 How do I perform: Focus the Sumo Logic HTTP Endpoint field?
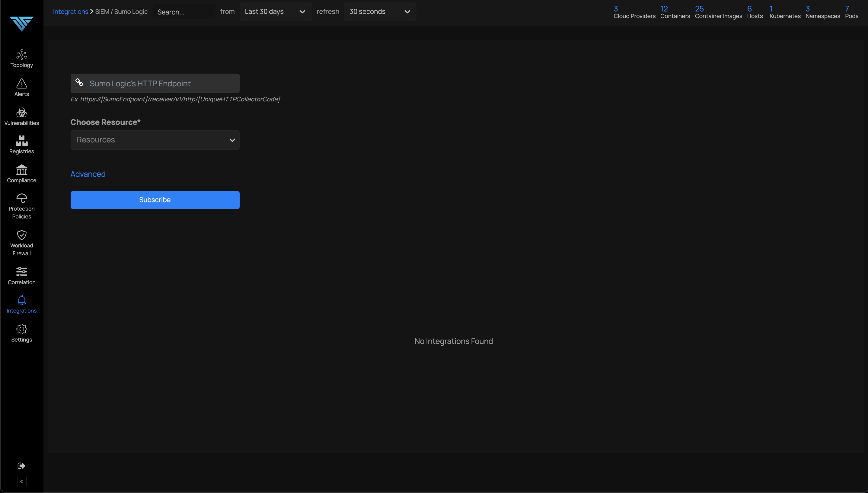[155, 83]
